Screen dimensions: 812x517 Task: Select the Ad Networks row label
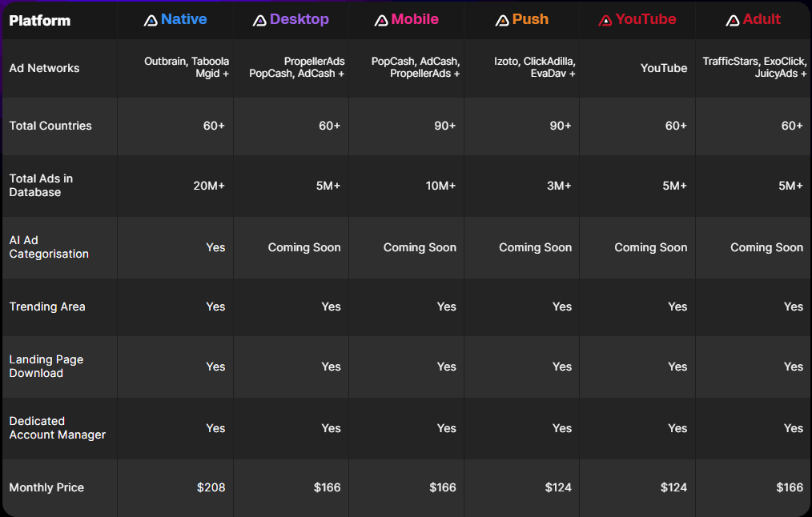click(45, 68)
